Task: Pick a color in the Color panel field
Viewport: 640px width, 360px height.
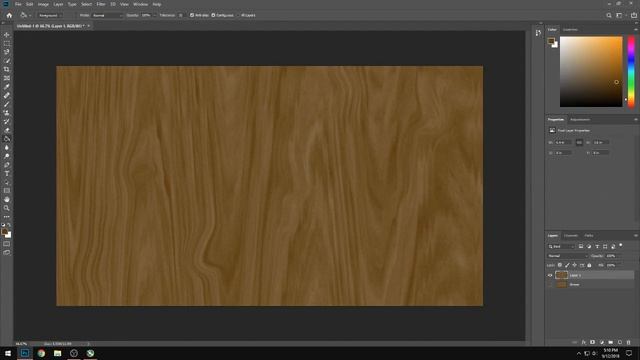Action: point(591,71)
